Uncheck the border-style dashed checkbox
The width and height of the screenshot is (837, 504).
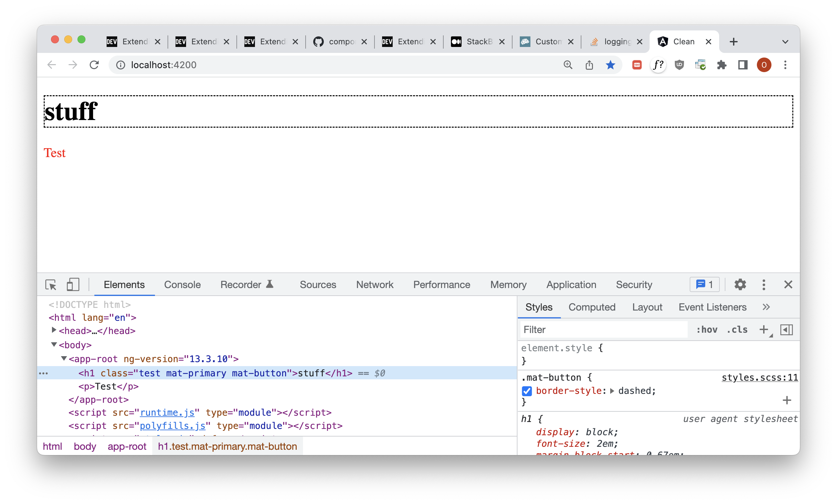pyautogui.click(x=527, y=391)
